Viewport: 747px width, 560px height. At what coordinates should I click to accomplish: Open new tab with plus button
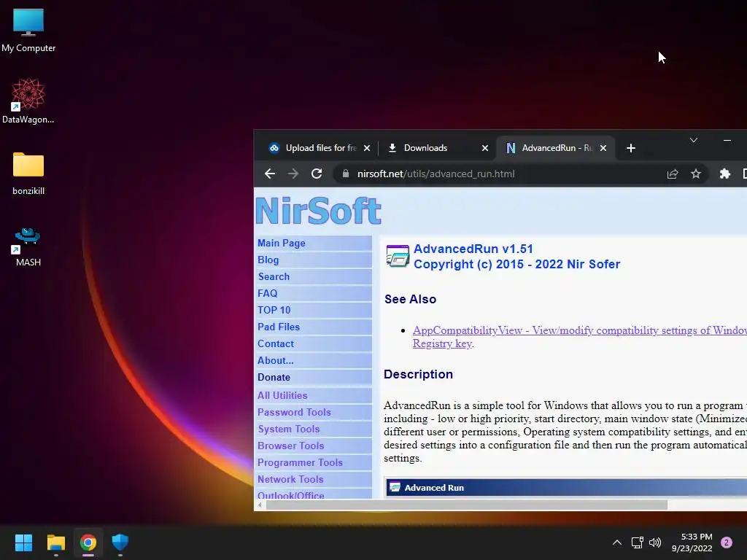click(631, 148)
